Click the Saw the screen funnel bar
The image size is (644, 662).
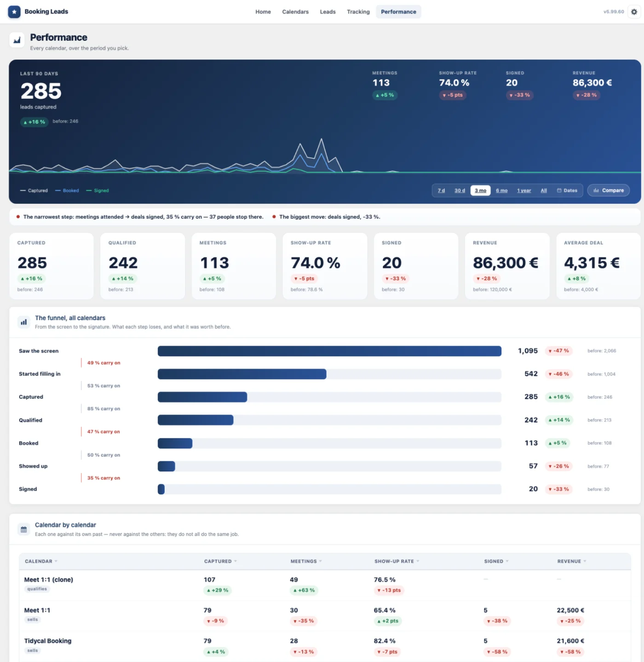click(x=329, y=351)
